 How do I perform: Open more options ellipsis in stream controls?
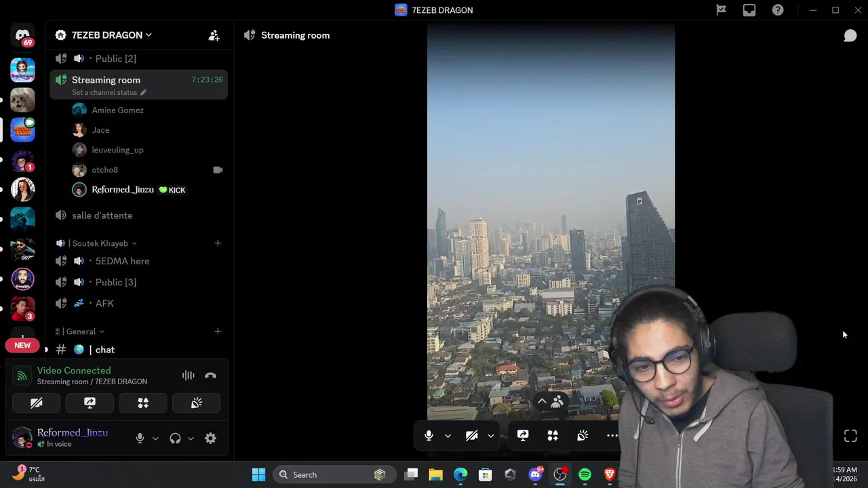pos(612,436)
